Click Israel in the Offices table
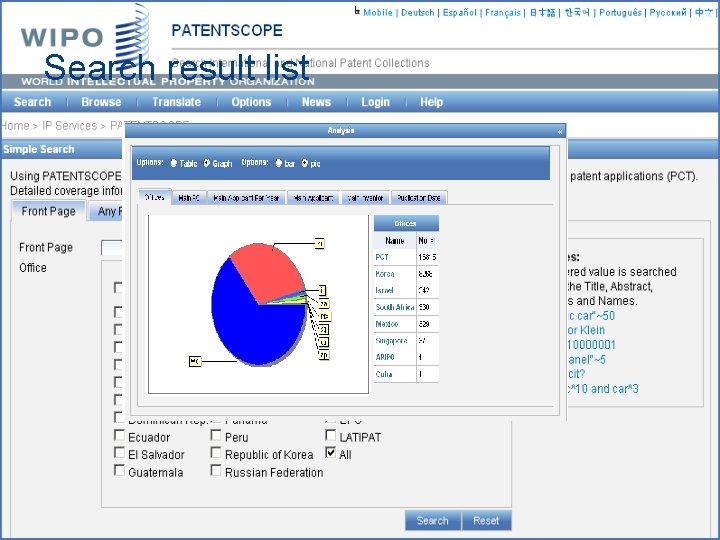The height and width of the screenshot is (540, 720). coord(384,291)
